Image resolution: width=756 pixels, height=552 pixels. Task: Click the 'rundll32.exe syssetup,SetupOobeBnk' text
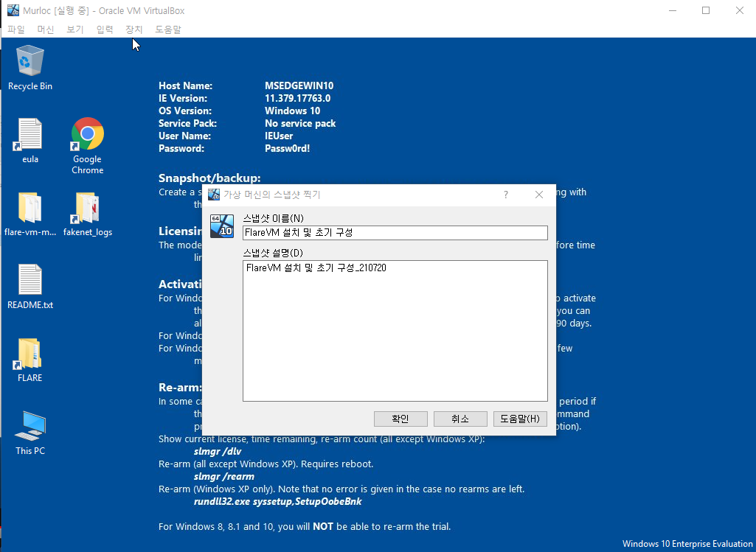point(278,501)
